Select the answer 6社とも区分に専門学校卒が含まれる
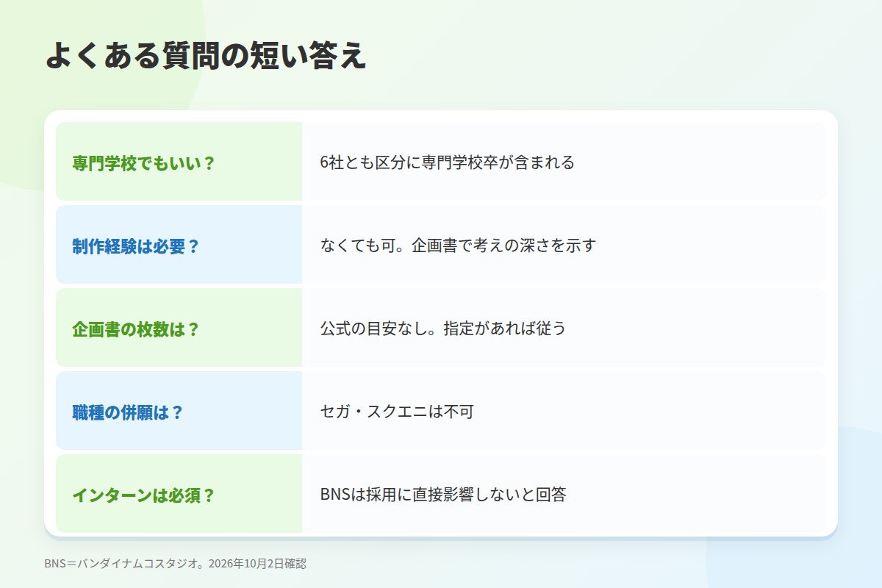 [448, 162]
